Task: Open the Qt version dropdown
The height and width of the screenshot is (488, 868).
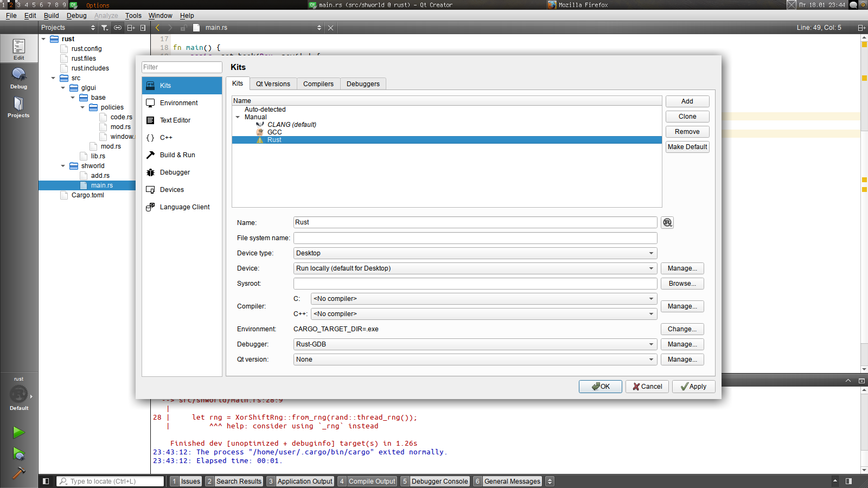Action: click(475, 359)
